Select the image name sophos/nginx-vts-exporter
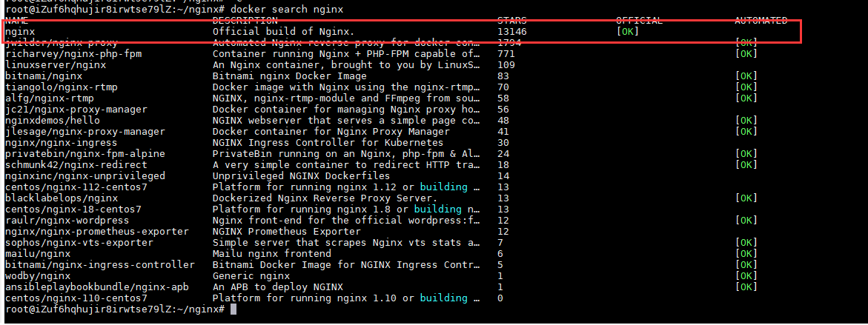The height and width of the screenshot is (325, 868). coord(79,241)
